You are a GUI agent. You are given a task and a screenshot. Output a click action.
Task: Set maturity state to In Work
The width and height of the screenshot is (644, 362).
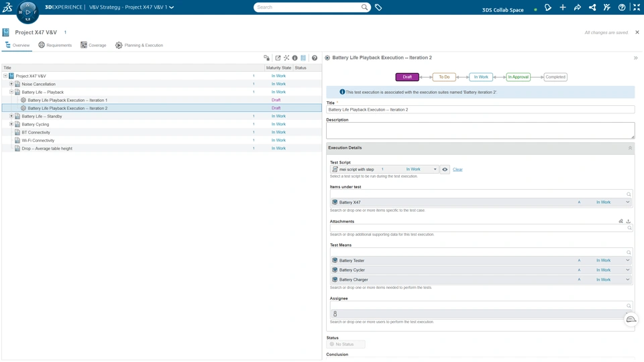pos(481,76)
